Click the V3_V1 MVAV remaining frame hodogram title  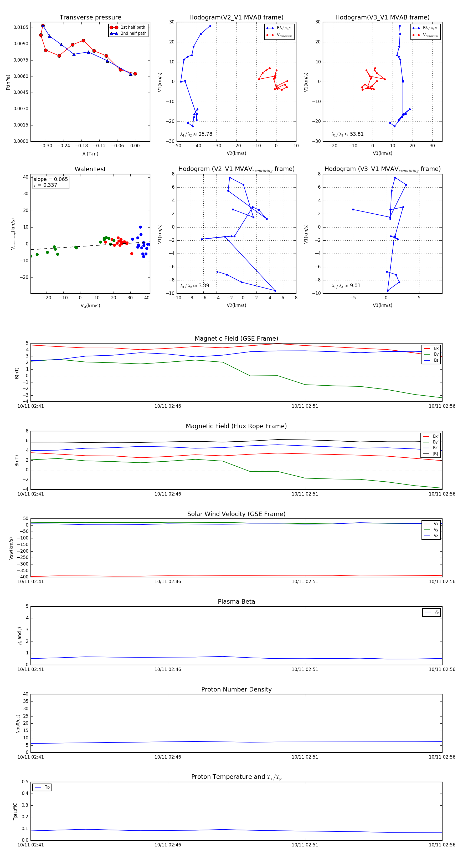coord(382,169)
